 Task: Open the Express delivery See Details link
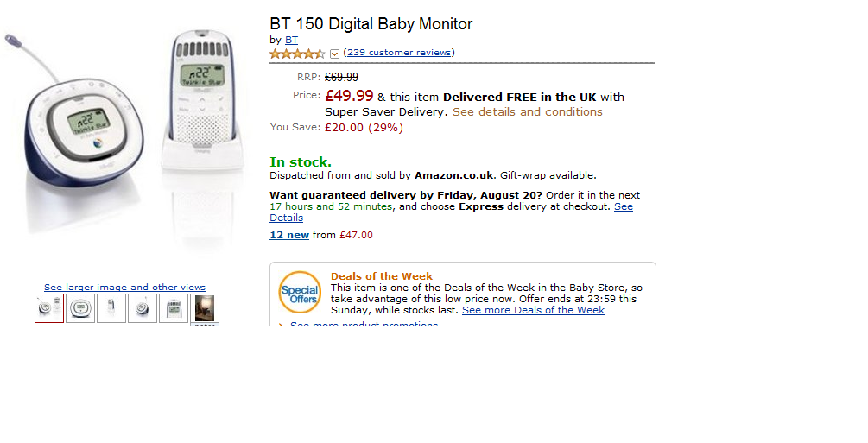pyautogui.click(x=624, y=207)
